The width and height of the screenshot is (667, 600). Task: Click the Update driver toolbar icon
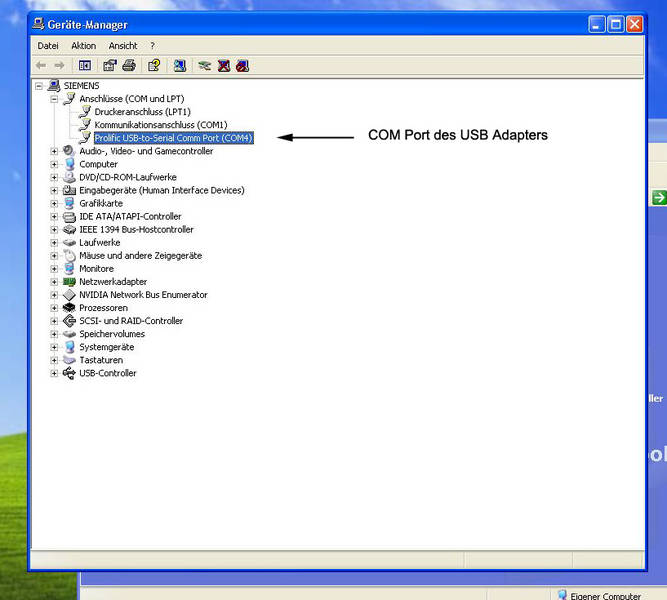coord(205,66)
